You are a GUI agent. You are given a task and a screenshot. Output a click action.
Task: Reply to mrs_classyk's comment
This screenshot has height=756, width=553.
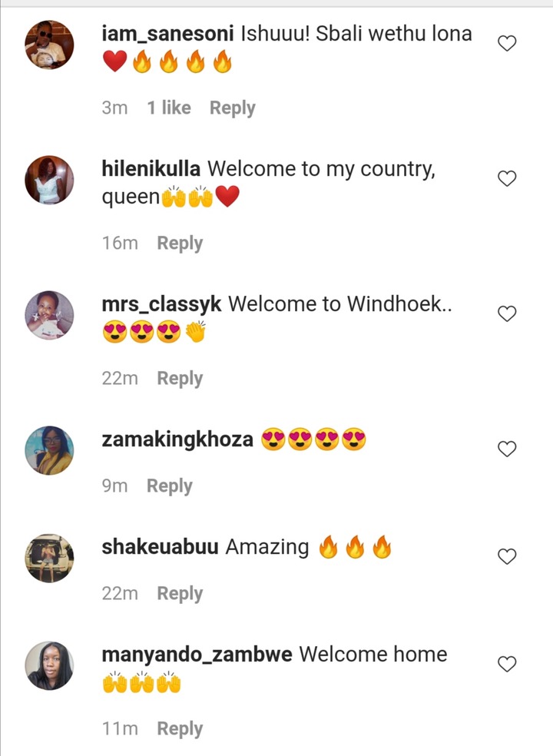click(x=180, y=379)
